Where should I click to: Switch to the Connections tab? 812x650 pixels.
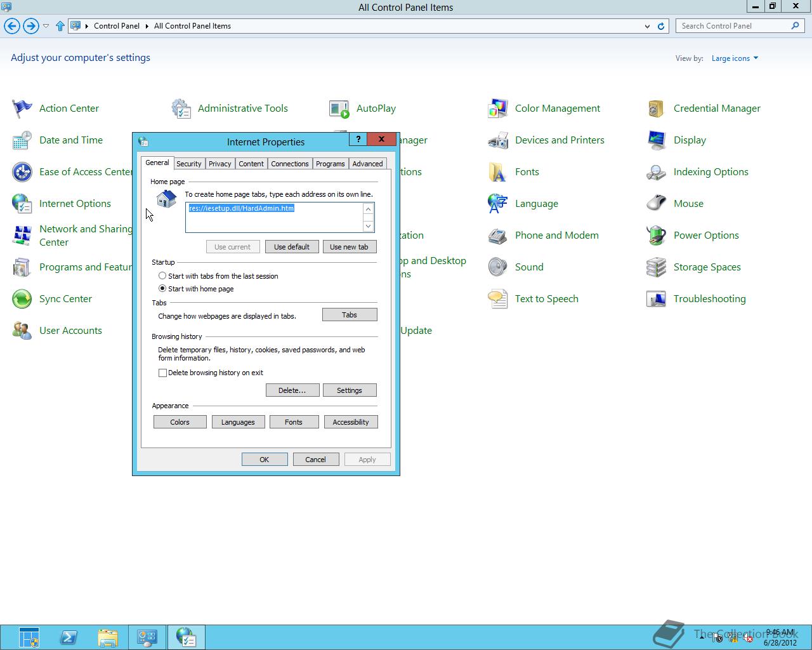290,164
